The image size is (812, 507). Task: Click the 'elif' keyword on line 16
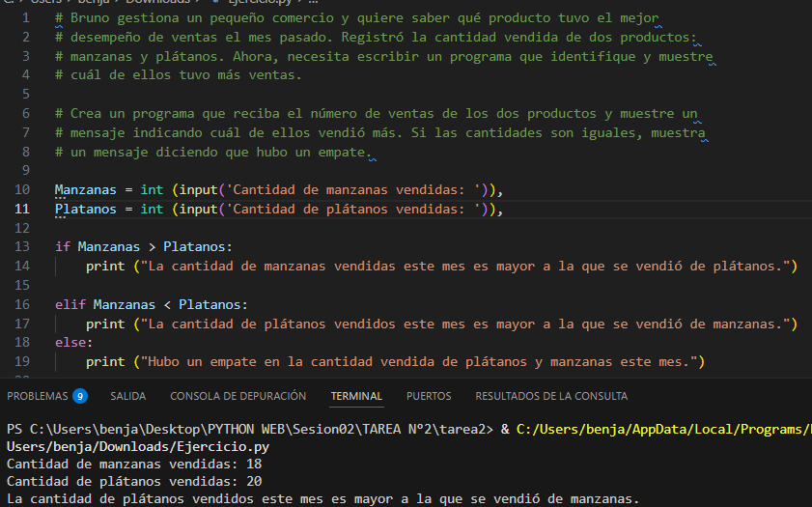[x=70, y=305]
